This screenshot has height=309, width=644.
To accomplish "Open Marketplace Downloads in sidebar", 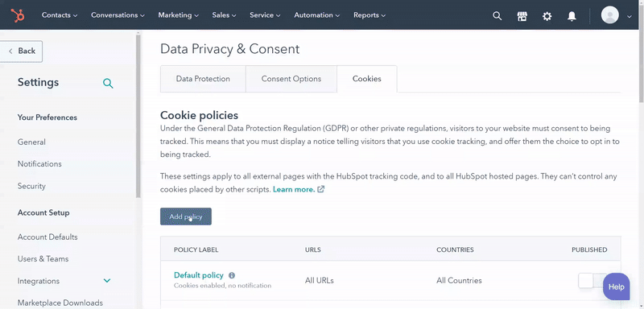I will 60,303.
